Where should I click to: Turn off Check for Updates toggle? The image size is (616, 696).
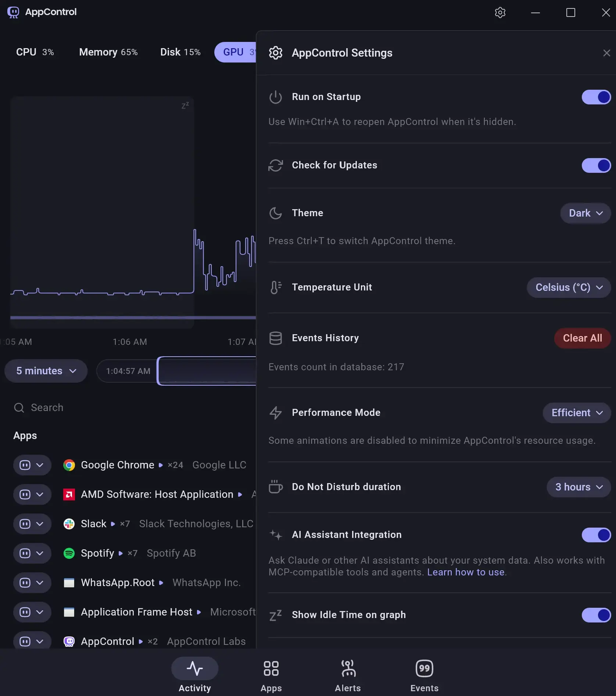pyautogui.click(x=596, y=165)
